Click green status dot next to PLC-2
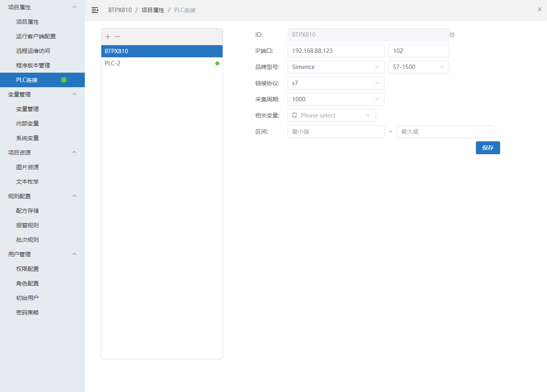The height and width of the screenshot is (392, 547). (217, 63)
